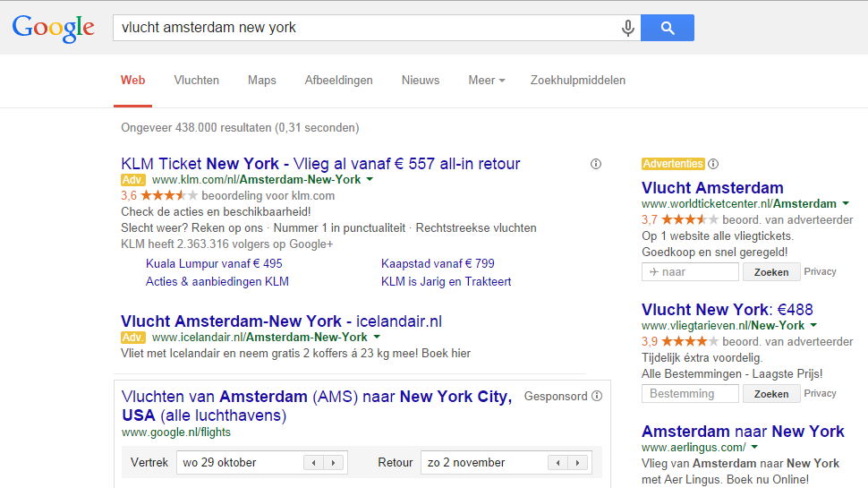
Task: Open Vluchten van Amsterdam naar New York City link
Action: click(x=317, y=406)
